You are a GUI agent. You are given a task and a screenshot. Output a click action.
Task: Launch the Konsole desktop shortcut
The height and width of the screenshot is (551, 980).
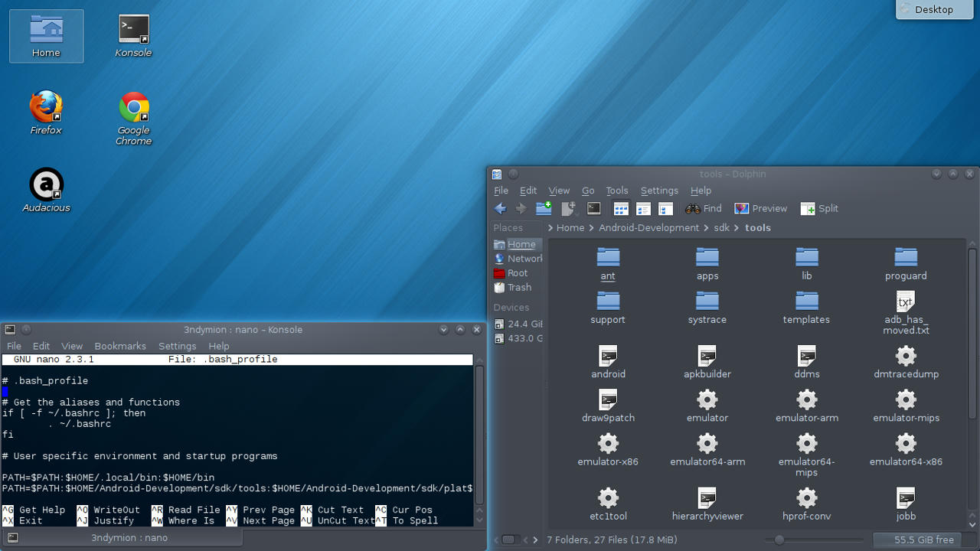(x=133, y=36)
